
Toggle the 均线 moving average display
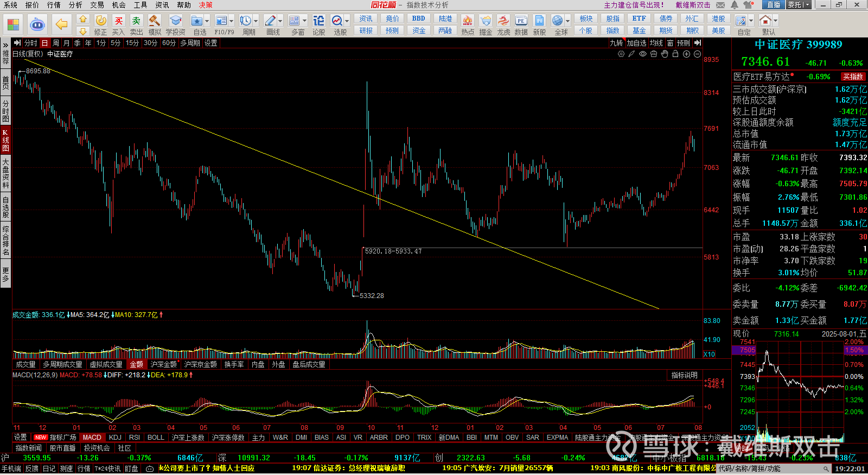[x=656, y=43]
